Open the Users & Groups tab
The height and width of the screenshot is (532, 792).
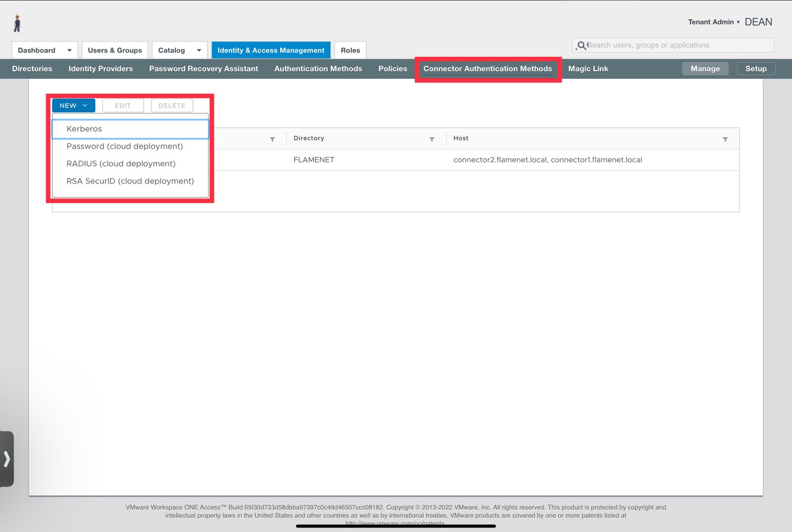point(115,50)
